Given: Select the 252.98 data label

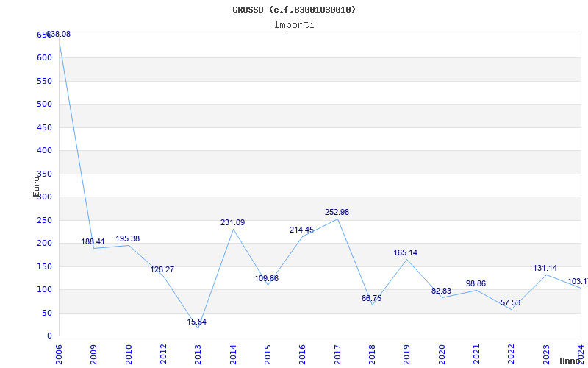Looking at the screenshot, I should tap(337, 212).
